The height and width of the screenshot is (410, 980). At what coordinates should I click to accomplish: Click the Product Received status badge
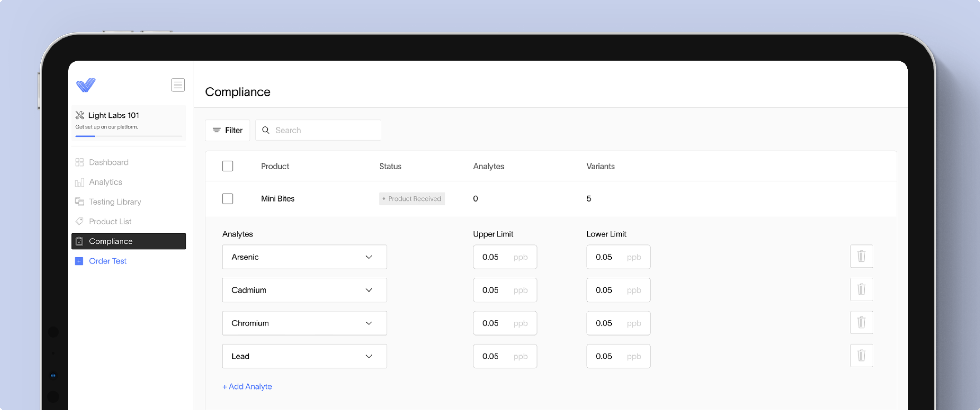point(412,199)
